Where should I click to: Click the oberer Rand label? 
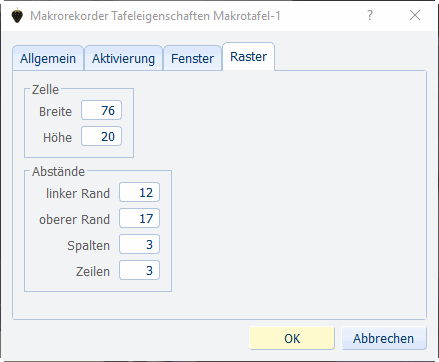pyautogui.click(x=74, y=219)
